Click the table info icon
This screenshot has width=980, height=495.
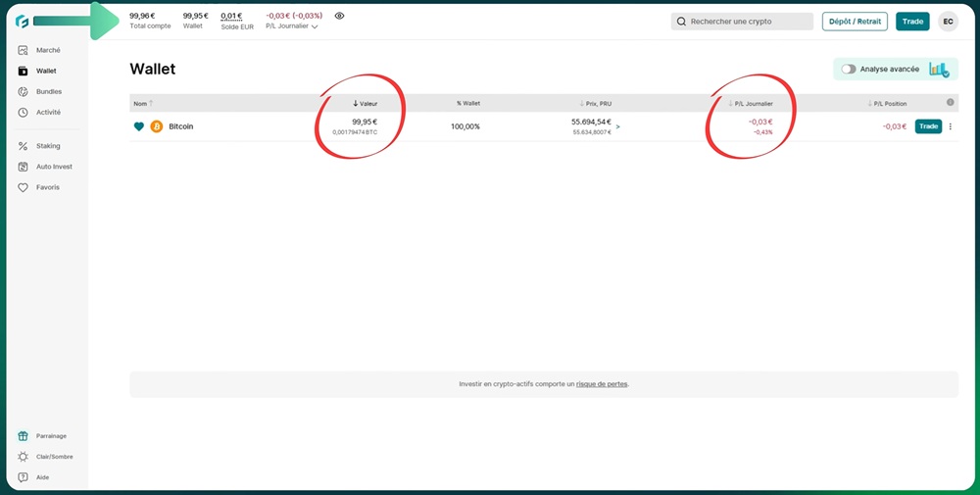pos(950,103)
